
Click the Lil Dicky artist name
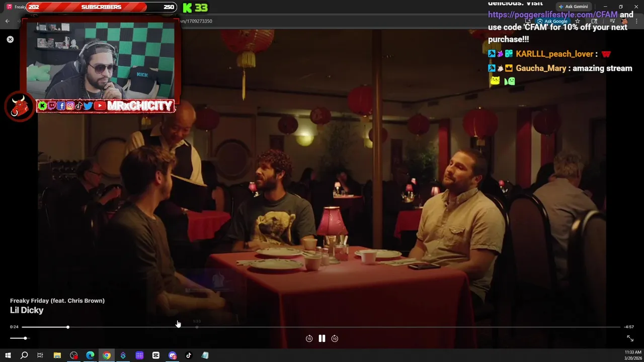[27, 310]
